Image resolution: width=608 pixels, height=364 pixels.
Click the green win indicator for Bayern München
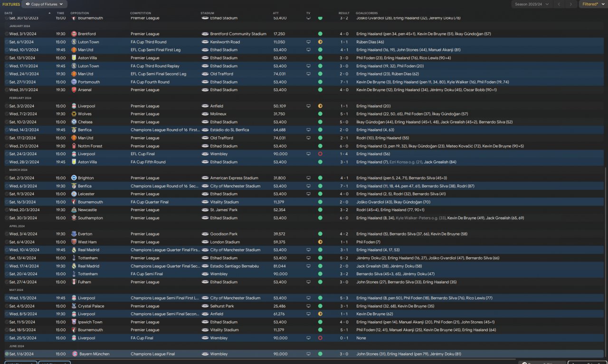[x=320, y=354]
